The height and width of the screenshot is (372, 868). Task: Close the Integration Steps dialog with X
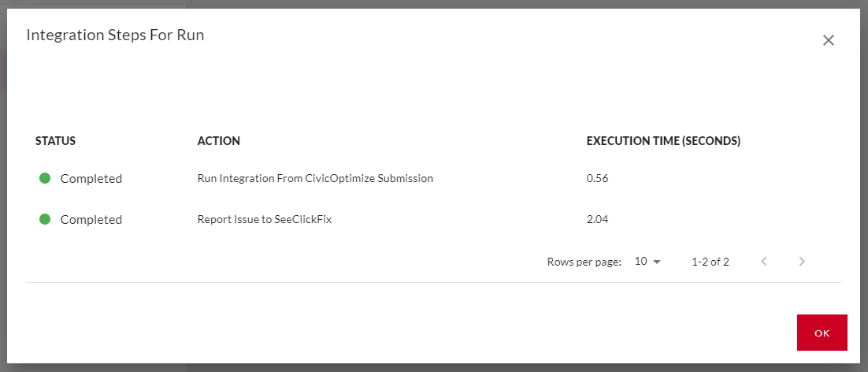coord(828,40)
